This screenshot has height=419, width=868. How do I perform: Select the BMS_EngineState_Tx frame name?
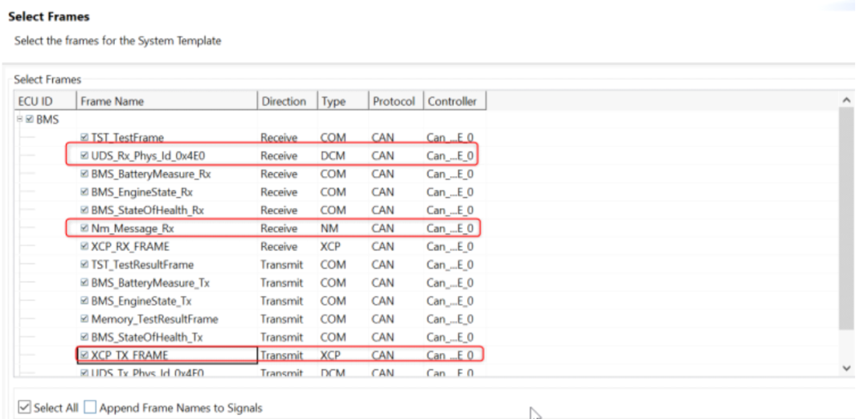point(141,301)
